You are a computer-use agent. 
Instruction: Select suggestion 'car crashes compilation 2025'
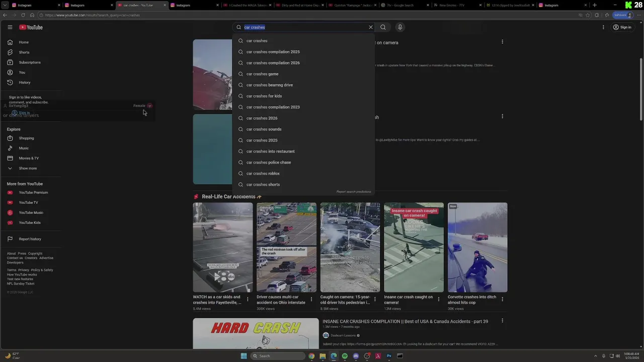pyautogui.click(x=303, y=52)
